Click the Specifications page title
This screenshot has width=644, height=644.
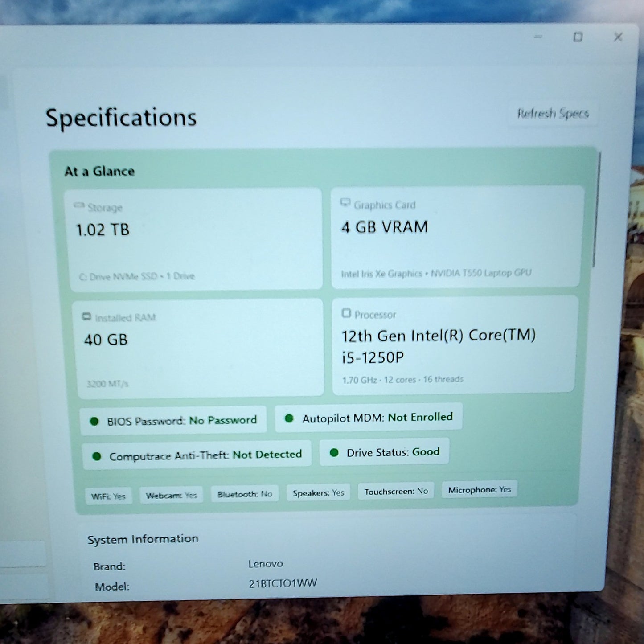point(121,119)
